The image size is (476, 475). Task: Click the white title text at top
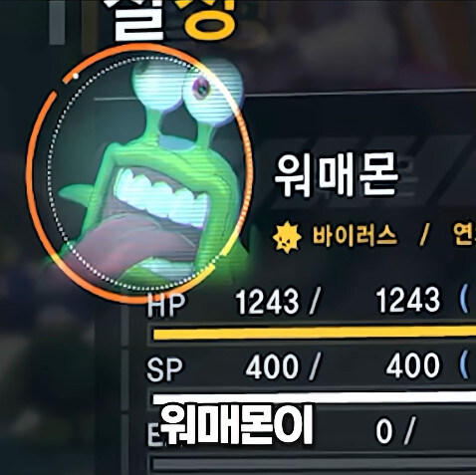tap(139, 20)
